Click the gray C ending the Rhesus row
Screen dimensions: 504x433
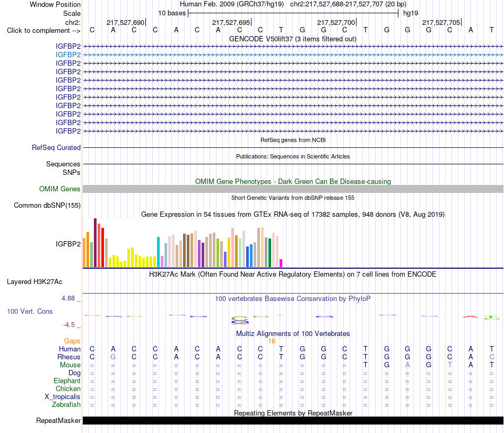coord(492,357)
